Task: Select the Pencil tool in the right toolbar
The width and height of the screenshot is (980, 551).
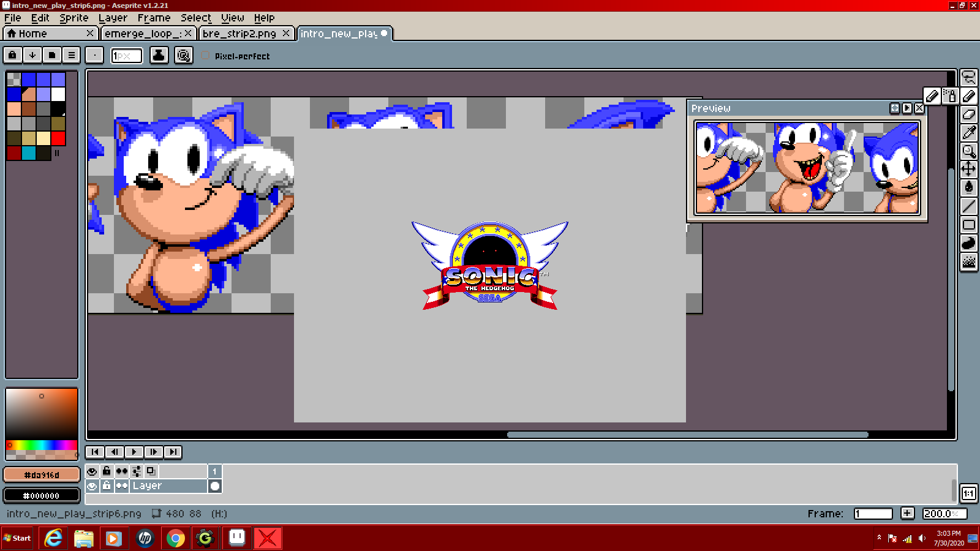Action: point(968,96)
